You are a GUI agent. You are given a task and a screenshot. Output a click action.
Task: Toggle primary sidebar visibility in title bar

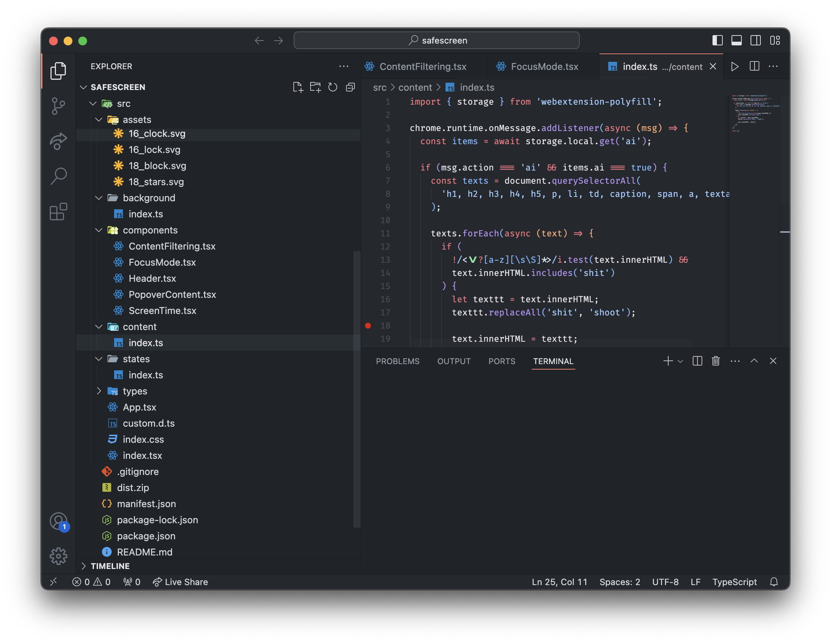pos(717,40)
